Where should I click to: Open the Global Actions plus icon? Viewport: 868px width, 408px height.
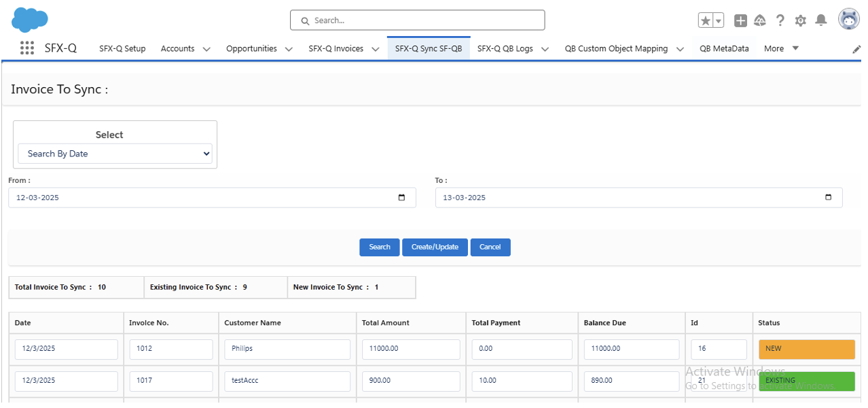[x=740, y=21]
